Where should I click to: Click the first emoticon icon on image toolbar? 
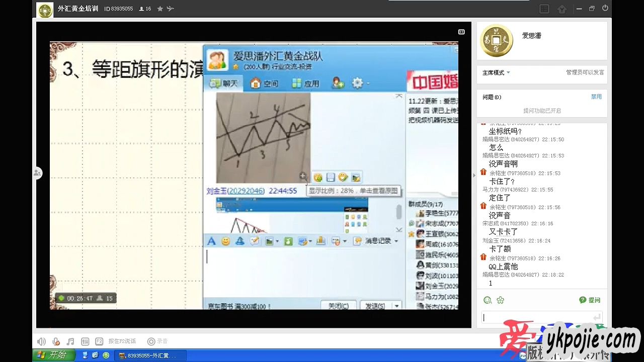[x=318, y=177]
